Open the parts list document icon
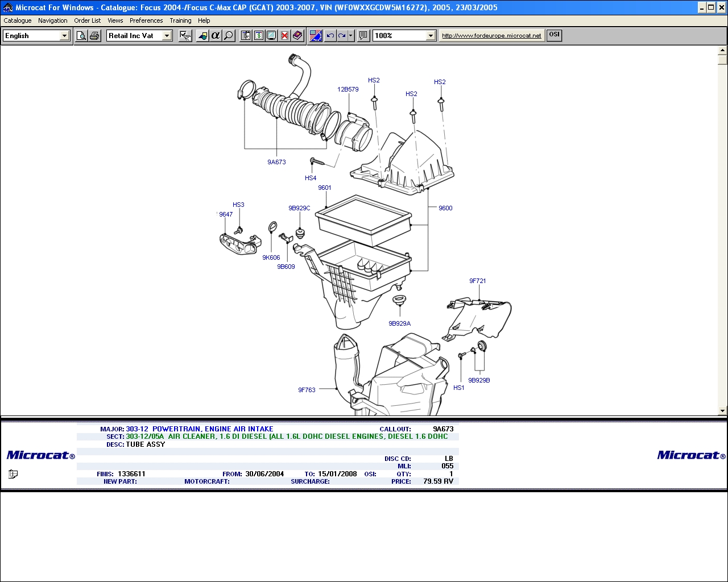The height and width of the screenshot is (582, 728). [x=246, y=36]
